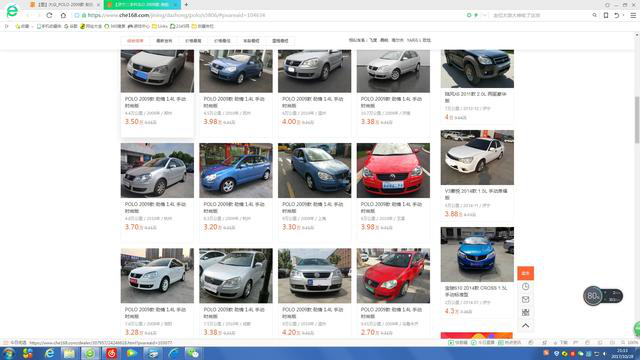Expand the dropdown arrow beside the address bar

click(484, 15)
